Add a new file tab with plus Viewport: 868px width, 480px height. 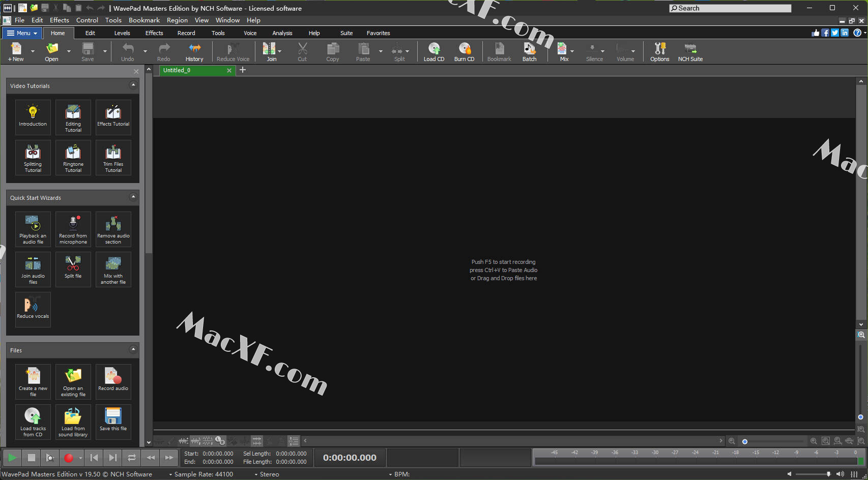[x=243, y=70]
